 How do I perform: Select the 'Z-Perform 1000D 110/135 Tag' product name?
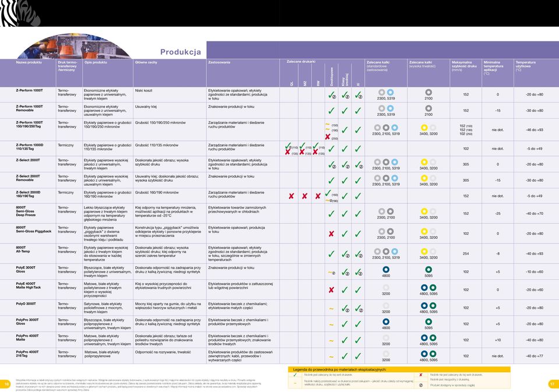tap(29, 147)
